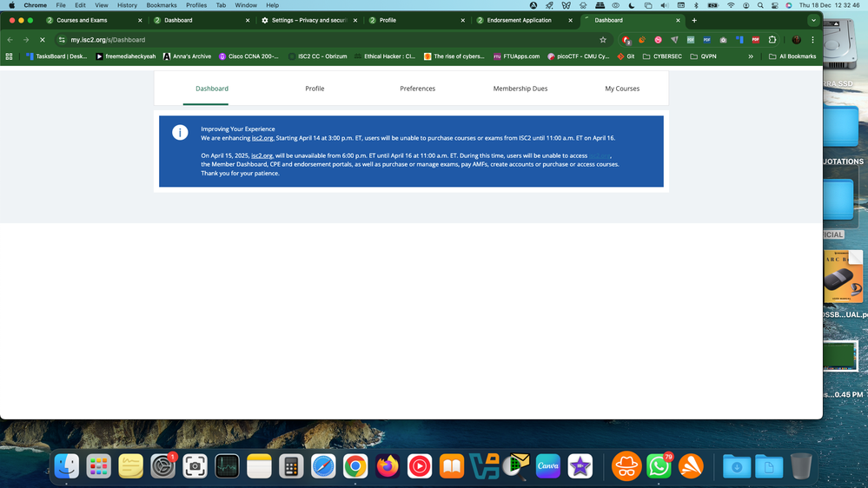This screenshot has height=488, width=868.
Task: Select the Dashboard page tab
Action: 211,89
